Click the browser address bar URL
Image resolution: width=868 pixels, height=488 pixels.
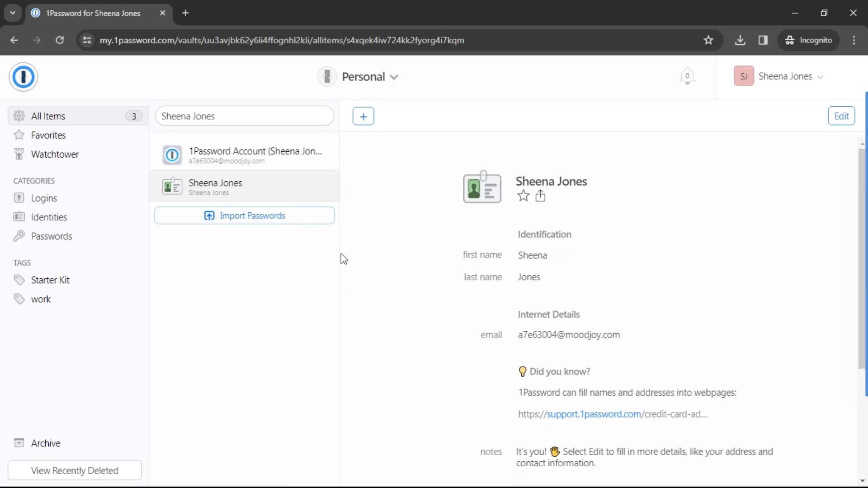coord(282,40)
